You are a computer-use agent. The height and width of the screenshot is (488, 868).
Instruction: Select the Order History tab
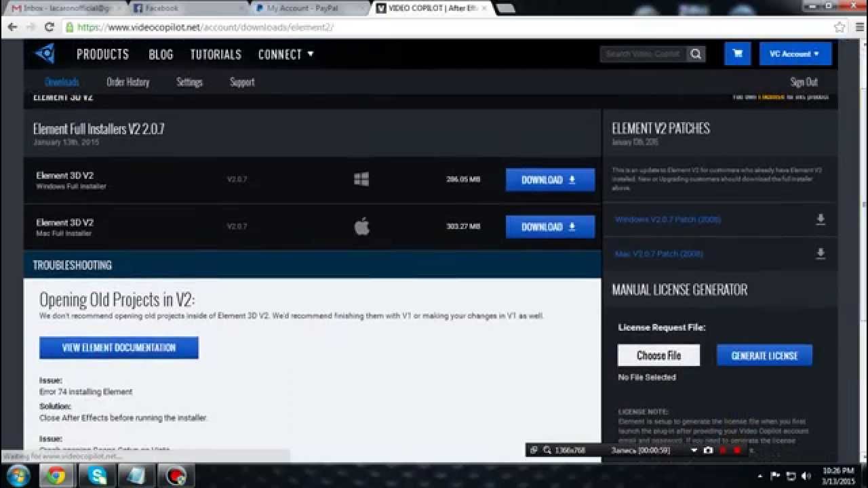coord(127,82)
